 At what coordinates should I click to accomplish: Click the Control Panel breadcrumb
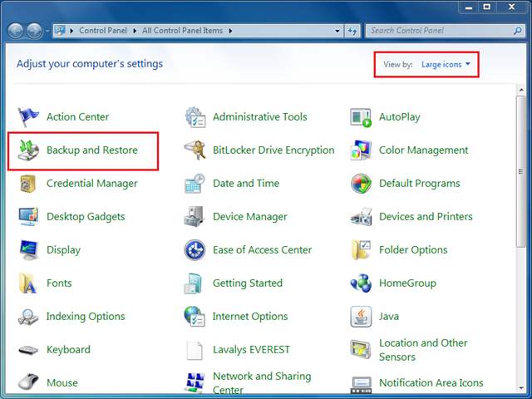[x=103, y=31]
